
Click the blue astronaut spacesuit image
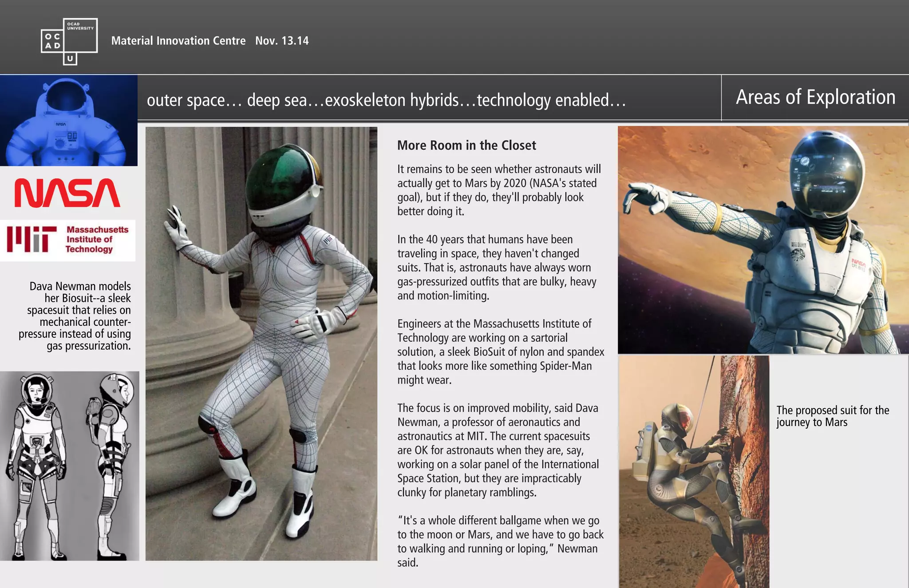coord(68,120)
